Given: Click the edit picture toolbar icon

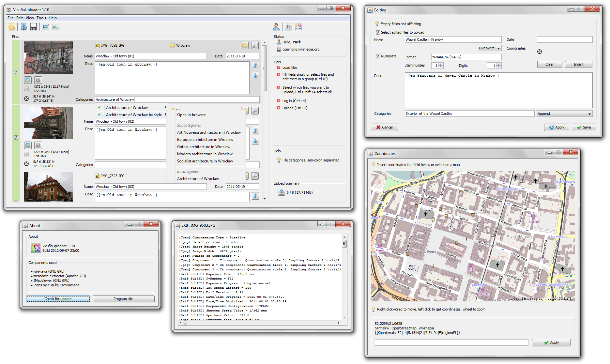Looking at the screenshot, I should click(x=46, y=27).
